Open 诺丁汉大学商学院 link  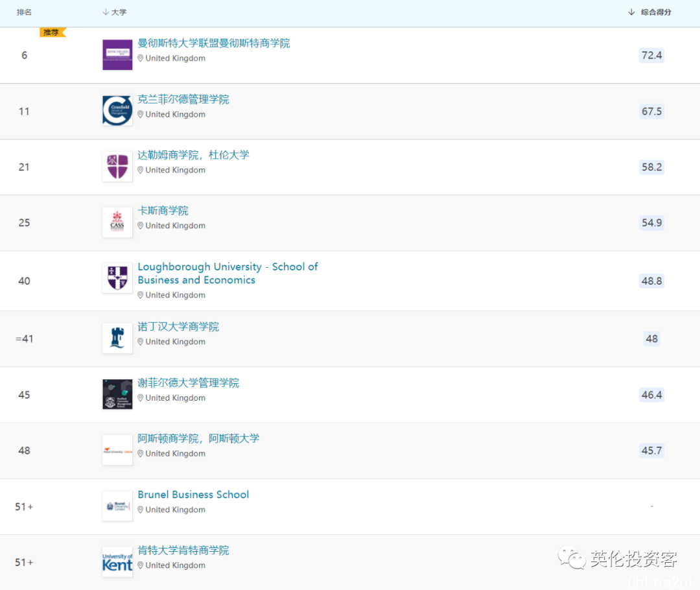tap(178, 327)
